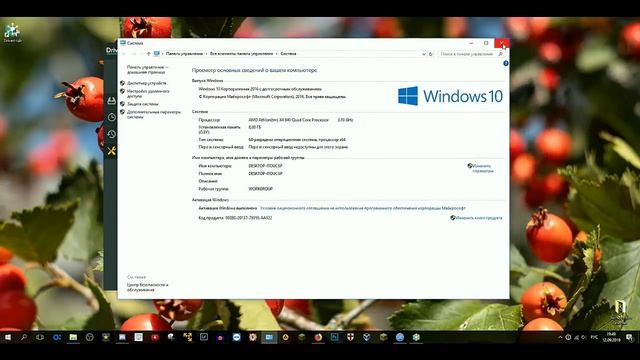640x360 pixels.
Task: Click the back arrow in System window
Action: 124,53
